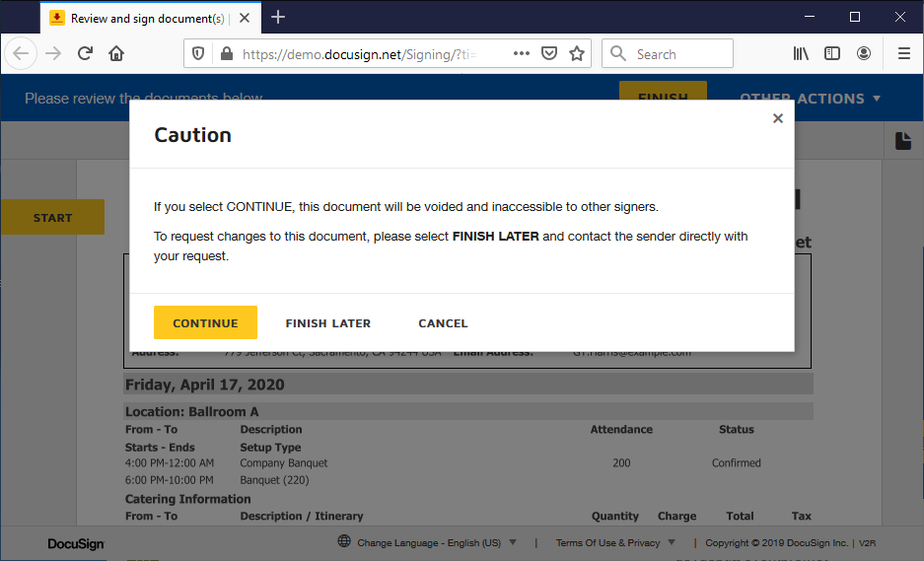Screen dimensions: 924x561
Task: Reload the page
Action: click(86, 53)
